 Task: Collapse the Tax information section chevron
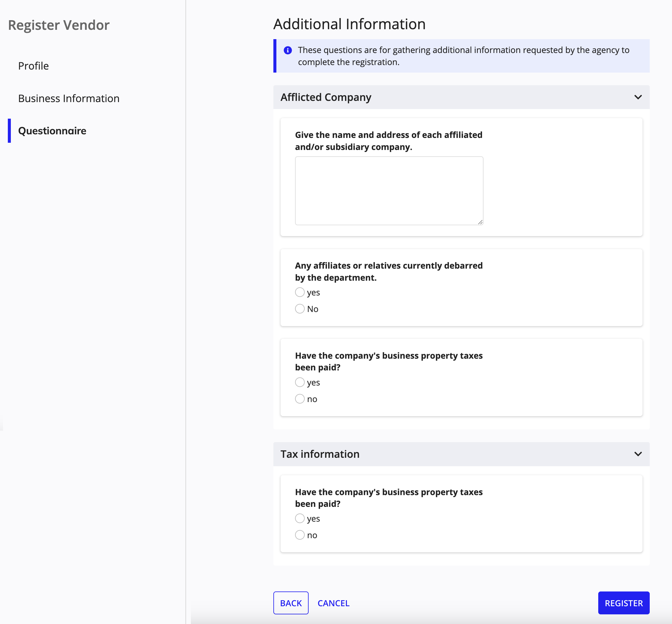pyautogui.click(x=638, y=454)
